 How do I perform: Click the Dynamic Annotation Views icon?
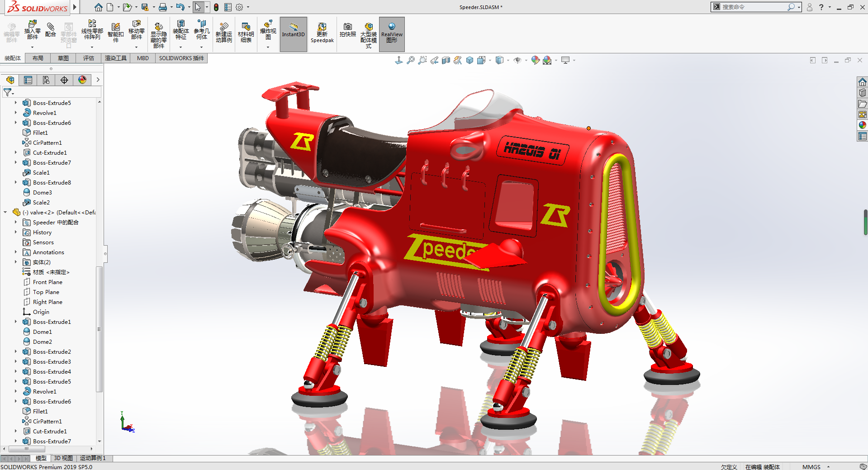coord(458,60)
